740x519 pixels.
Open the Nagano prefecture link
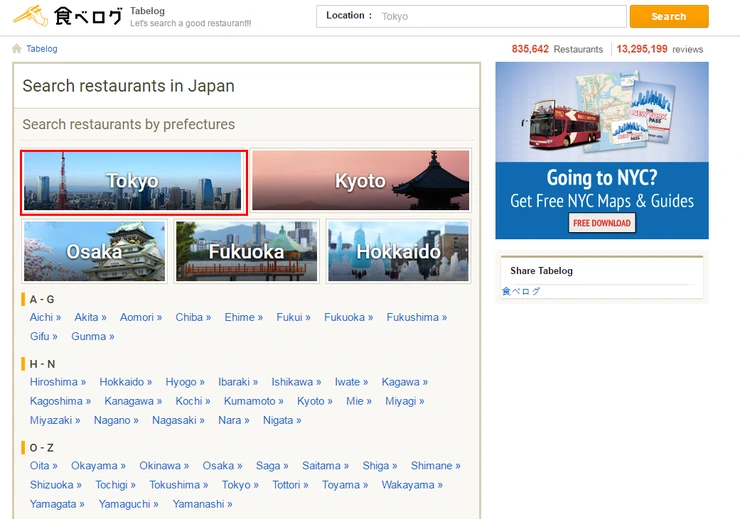(116, 420)
